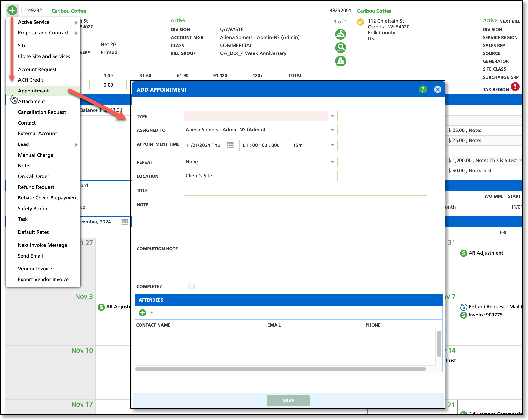Click the yellow verified address checkmark
Screen dimensions: 528x420
point(361,22)
